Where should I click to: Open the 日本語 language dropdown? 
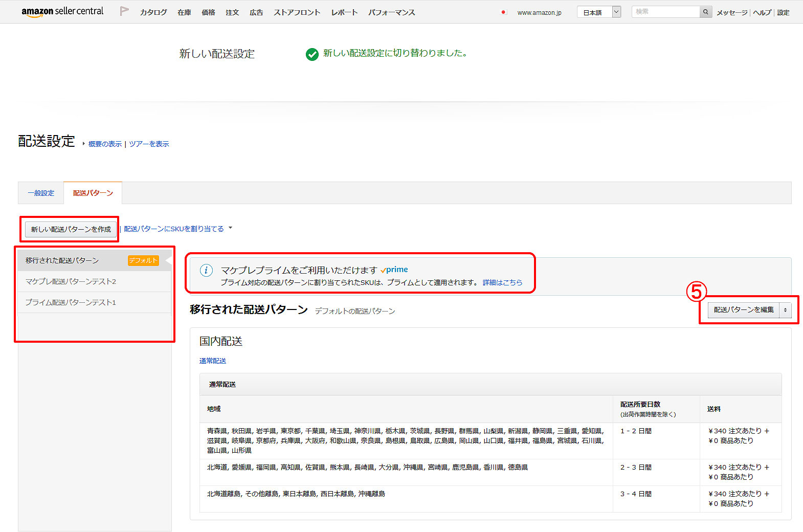pos(598,12)
